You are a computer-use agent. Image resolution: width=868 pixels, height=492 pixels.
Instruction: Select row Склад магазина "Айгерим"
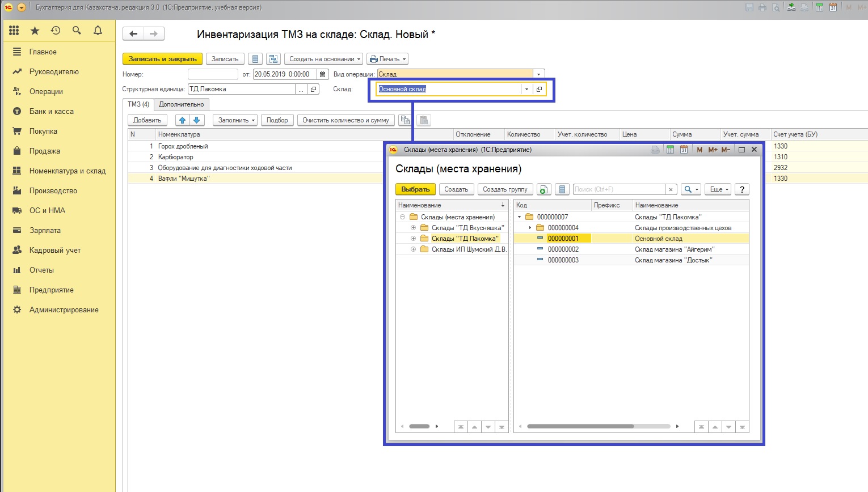tap(631, 249)
